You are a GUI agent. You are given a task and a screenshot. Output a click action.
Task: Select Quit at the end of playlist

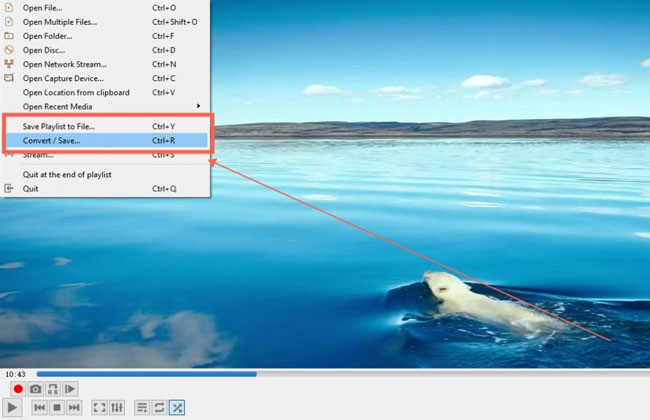tap(105, 175)
